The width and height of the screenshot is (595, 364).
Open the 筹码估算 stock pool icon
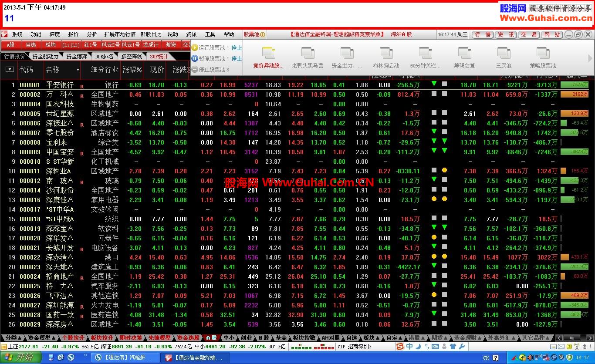pos(465,53)
